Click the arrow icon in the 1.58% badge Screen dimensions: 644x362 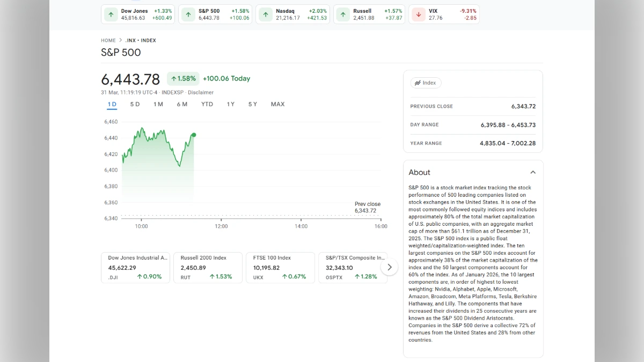coord(174,78)
